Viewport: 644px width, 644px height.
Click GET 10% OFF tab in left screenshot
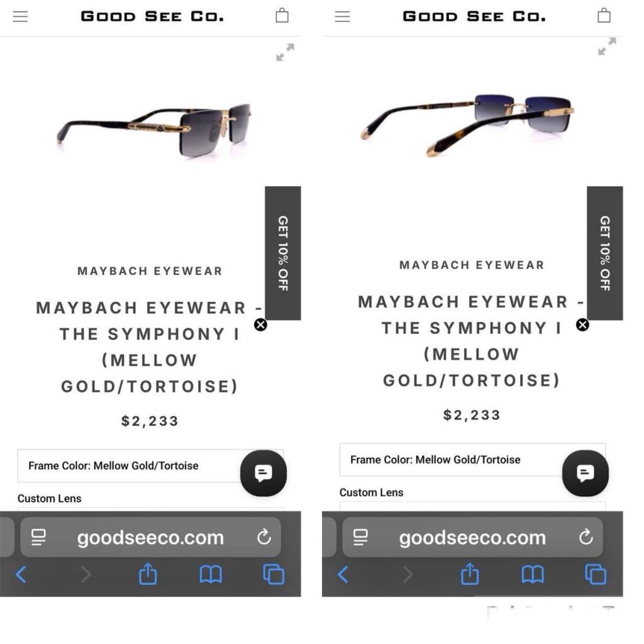tap(283, 253)
